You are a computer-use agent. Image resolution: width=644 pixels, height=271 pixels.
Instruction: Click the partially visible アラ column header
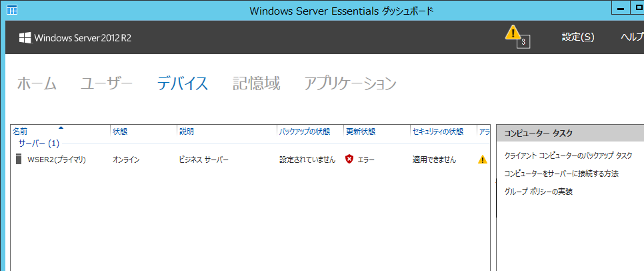(484, 131)
